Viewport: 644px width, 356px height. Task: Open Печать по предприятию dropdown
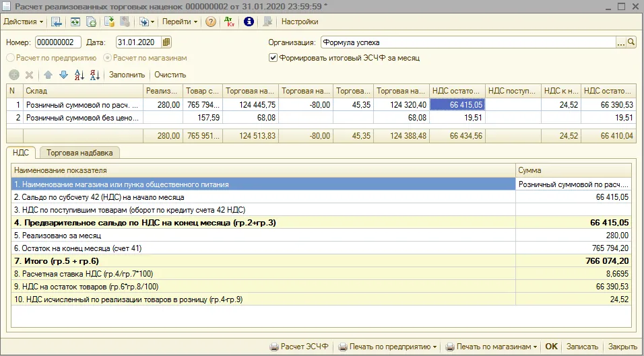[x=388, y=347]
